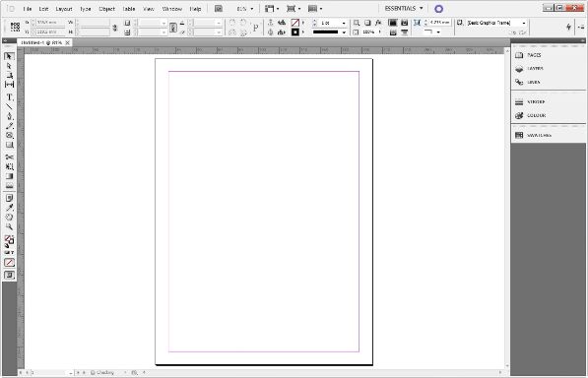Click the reference point locator grid

(15, 27)
